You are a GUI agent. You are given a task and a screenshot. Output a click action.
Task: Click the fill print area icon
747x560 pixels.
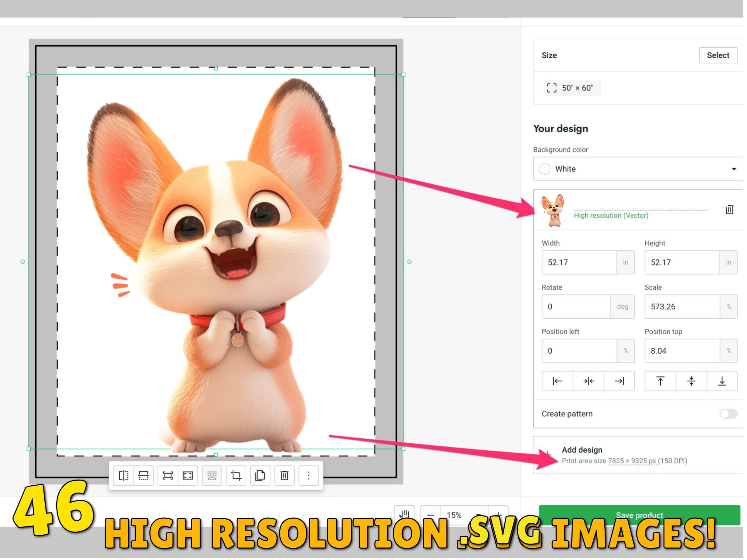tap(188, 476)
